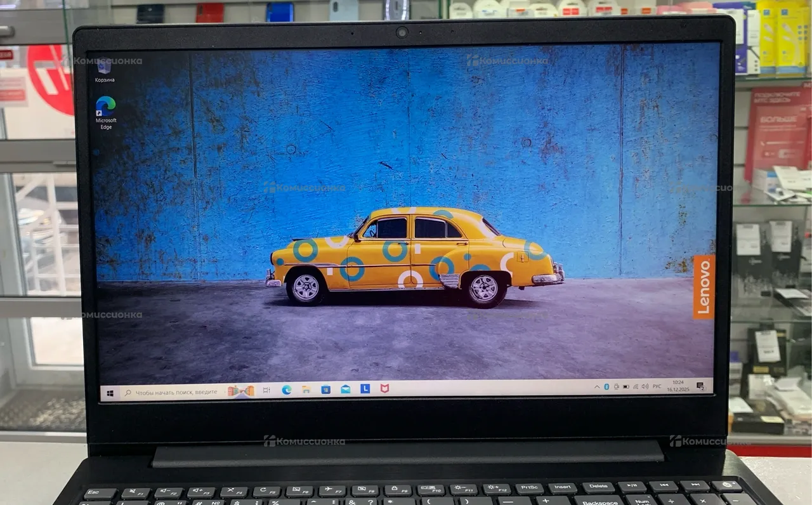Open the blue L Lenovo app in taskbar
The width and height of the screenshot is (812, 505).
pyautogui.click(x=365, y=388)
